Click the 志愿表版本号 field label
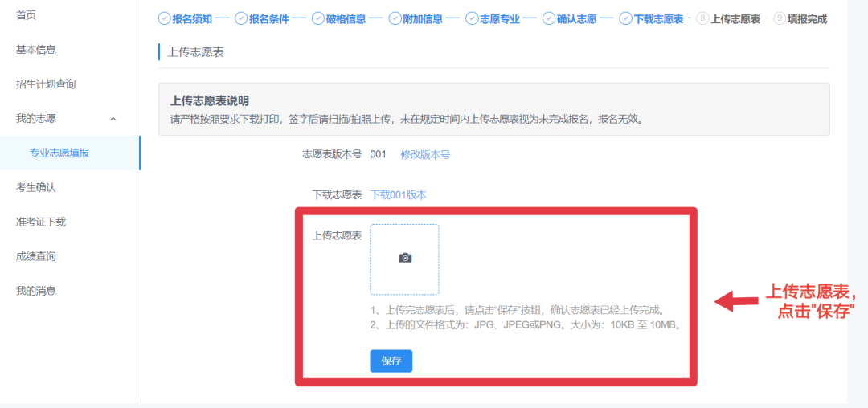868x408 pixels. coord(332,155)
